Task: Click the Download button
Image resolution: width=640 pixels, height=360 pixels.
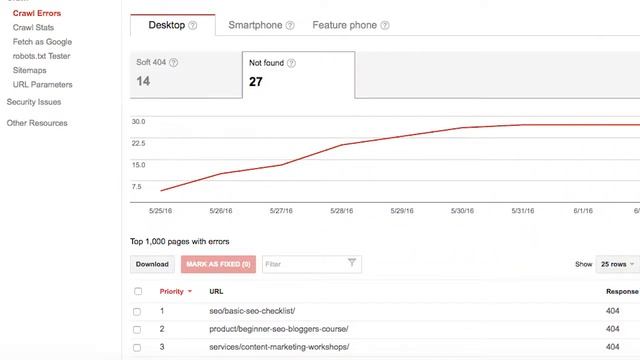Action: pos(152,264)
